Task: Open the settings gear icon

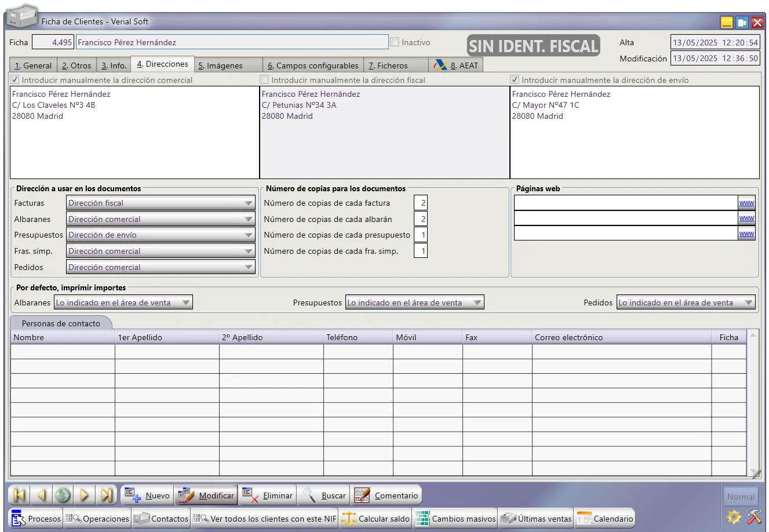Action: point(734,516)
